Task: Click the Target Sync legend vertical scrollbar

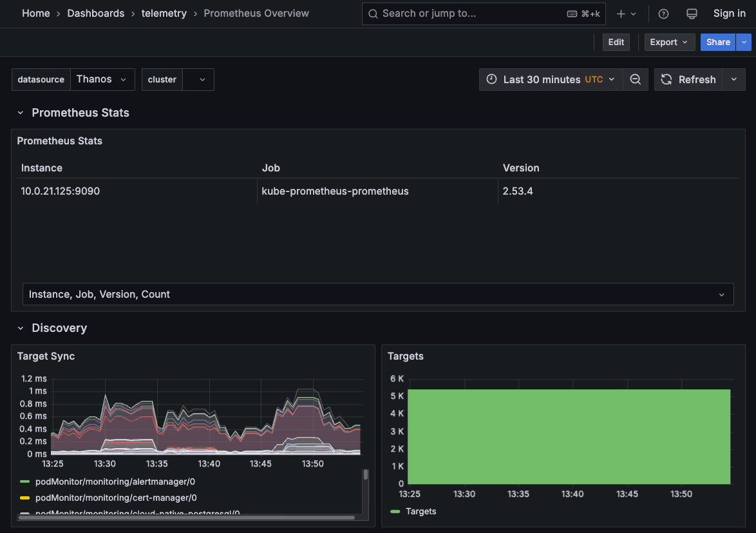Action: point(366,474)
